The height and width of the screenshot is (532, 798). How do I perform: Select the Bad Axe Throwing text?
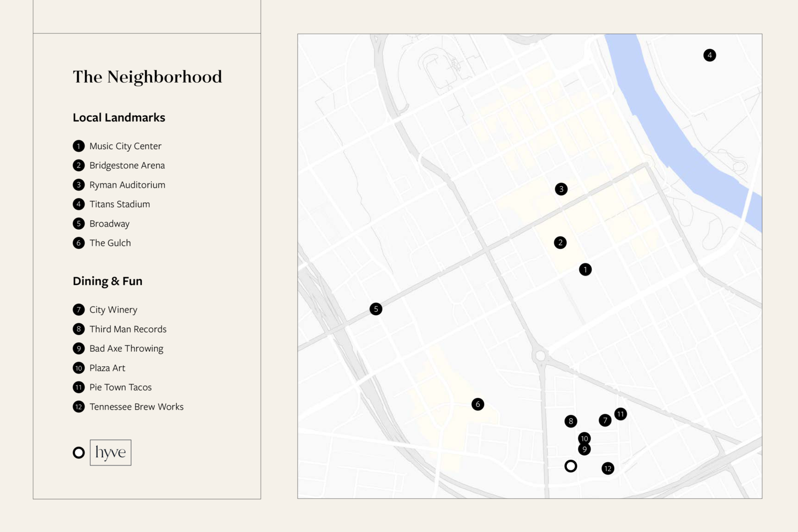pos(126,349)
